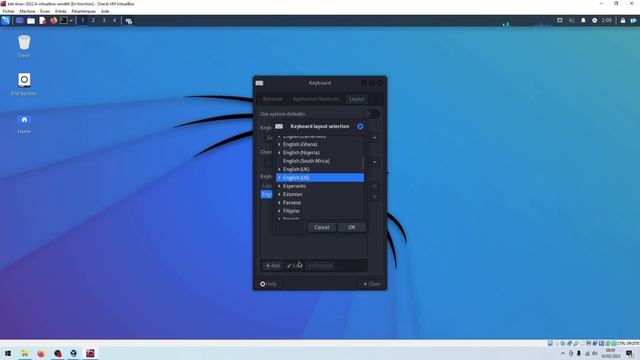This screenshot has width=640, height=360.
Task: Select Estonian layout
Action: click(320, 194)
